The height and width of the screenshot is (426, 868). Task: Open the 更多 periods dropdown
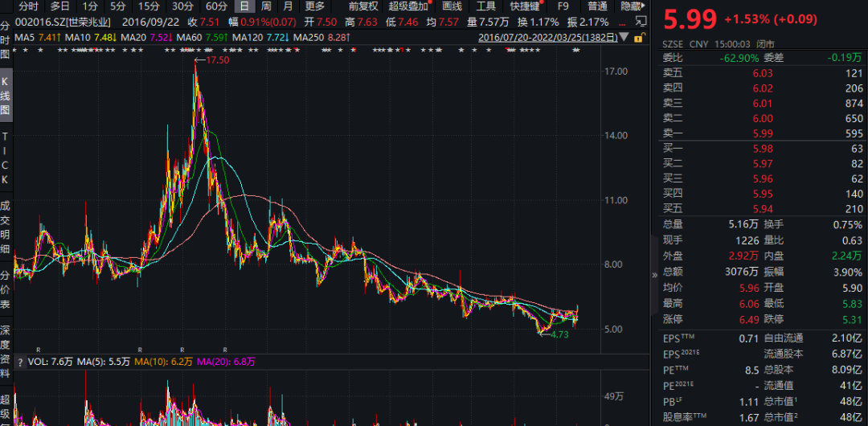click(315, 6)
